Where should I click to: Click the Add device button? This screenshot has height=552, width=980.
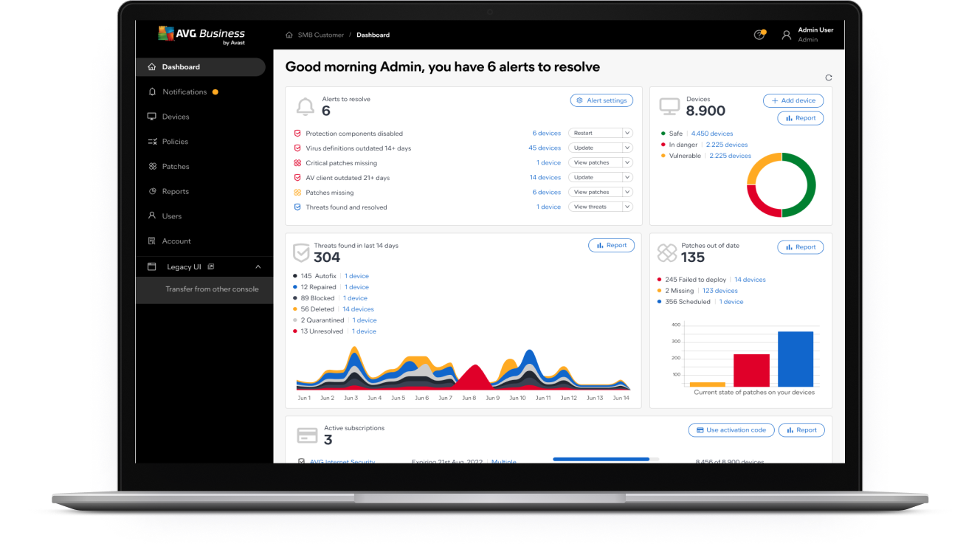[x=793, y=100]
